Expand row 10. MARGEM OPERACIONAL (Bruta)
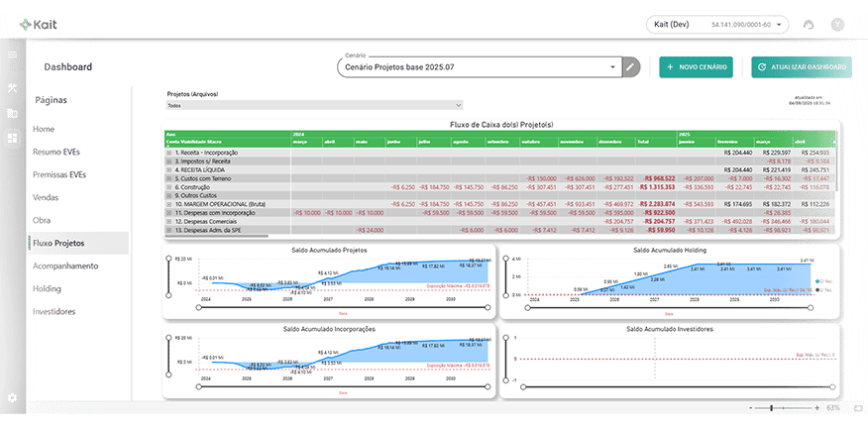This screenshot has width=868, height=427. pyautogui.click(x=168, y=204)
